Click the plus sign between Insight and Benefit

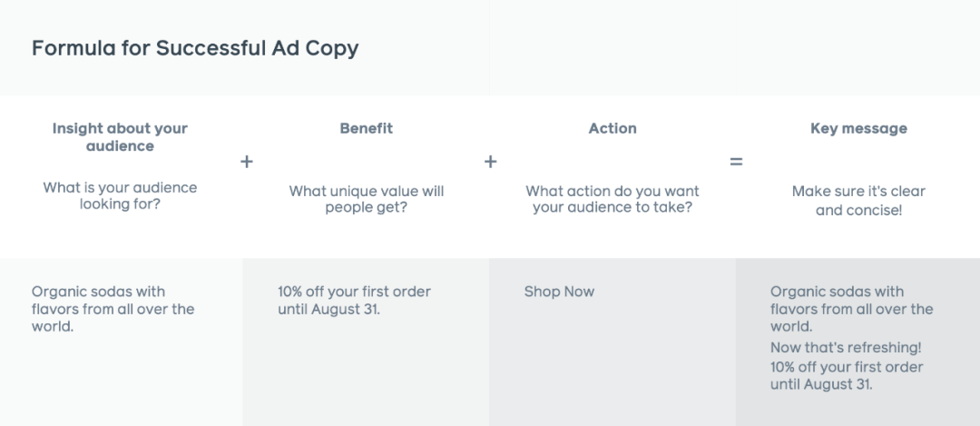click(x=247, y=162)
